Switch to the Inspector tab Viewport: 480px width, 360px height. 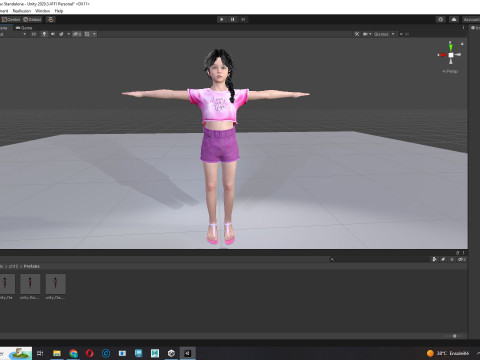coord(475,28)
